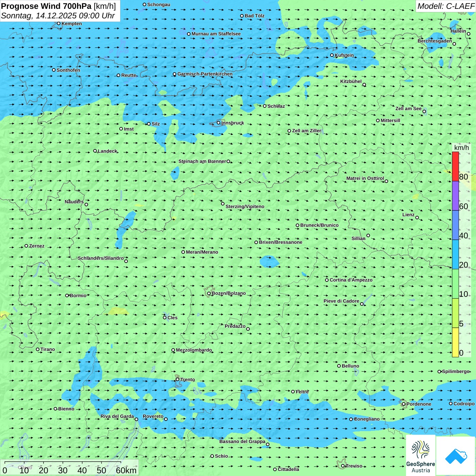Click the Garmisch-Partenkirchen marker circle
This screenshot has width=476, height=476.
(174, 74)
